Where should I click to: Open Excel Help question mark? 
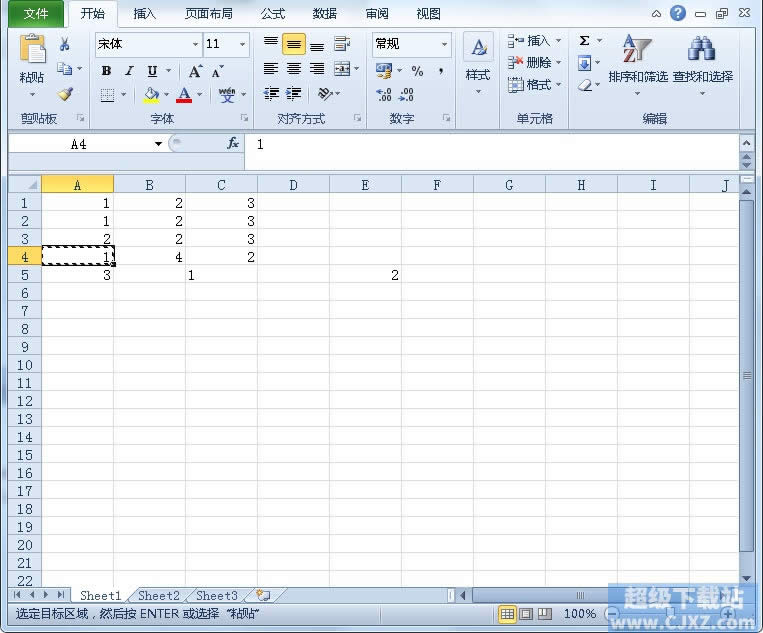click(x=677, y=13)
